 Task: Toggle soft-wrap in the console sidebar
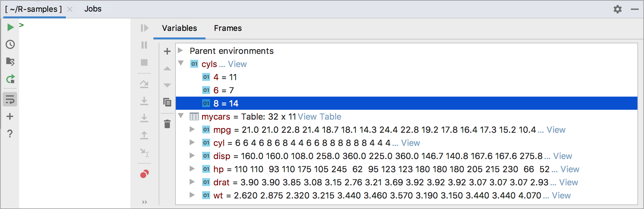click(x=10, y=100)
